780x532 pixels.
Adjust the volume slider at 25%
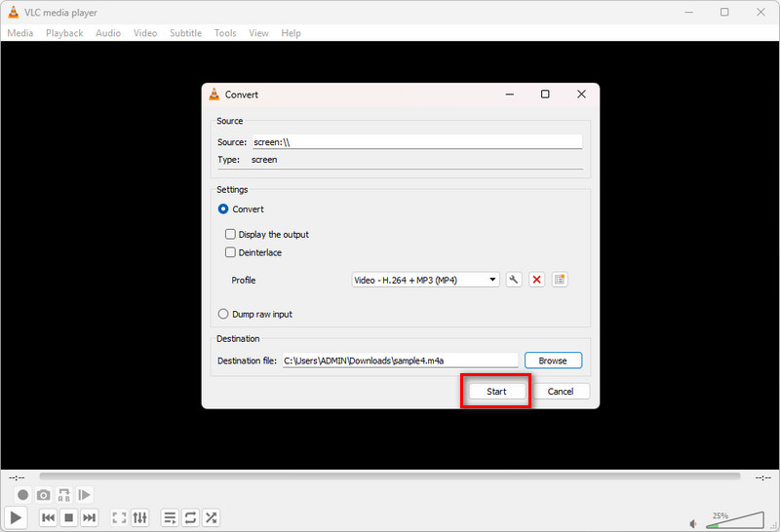[735, 519]
